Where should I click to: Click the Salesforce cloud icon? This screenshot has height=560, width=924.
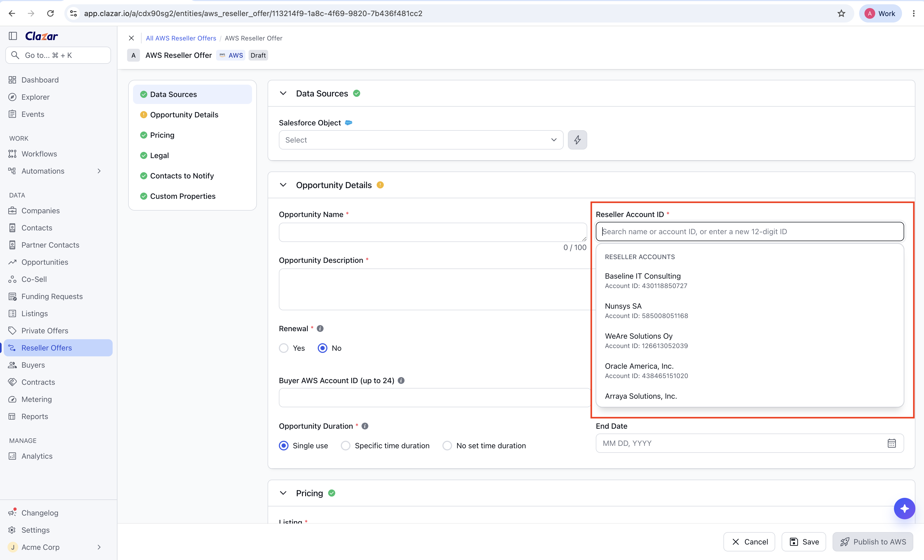coord(348,122)
